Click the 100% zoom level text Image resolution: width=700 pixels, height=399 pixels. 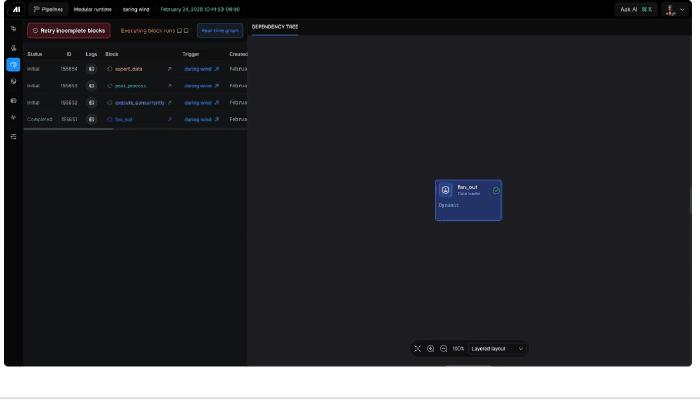pos(458,349)
